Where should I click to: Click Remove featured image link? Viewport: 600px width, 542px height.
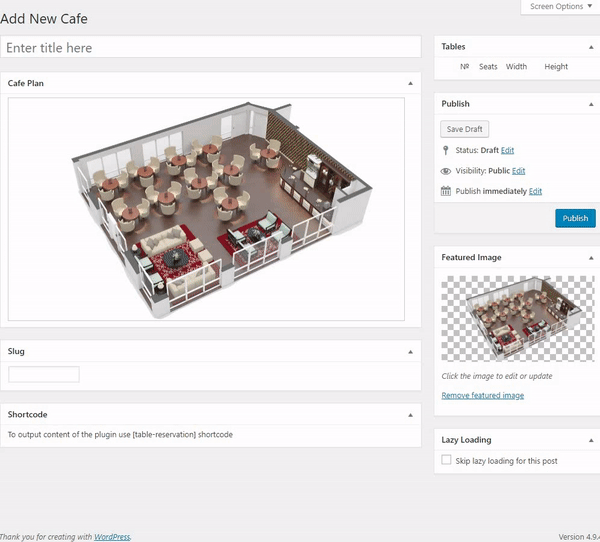click(x=483, y=395)
